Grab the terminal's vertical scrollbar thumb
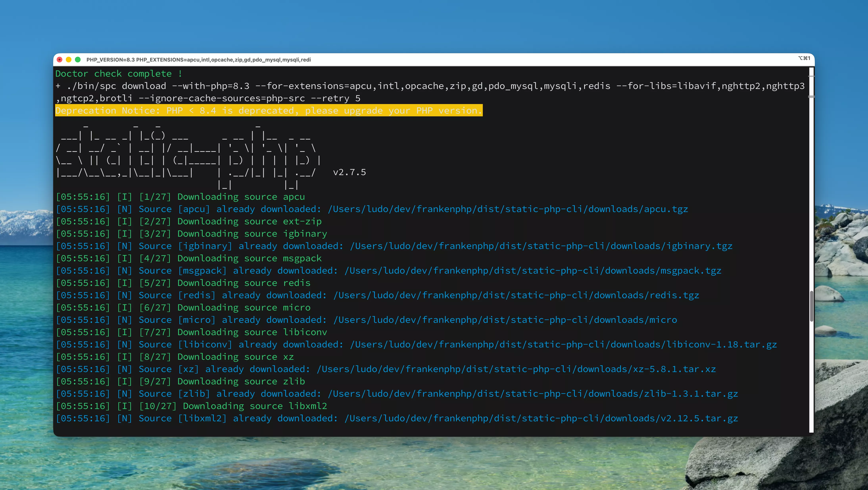Screen dimensions: 868x490 pos(811,306)
